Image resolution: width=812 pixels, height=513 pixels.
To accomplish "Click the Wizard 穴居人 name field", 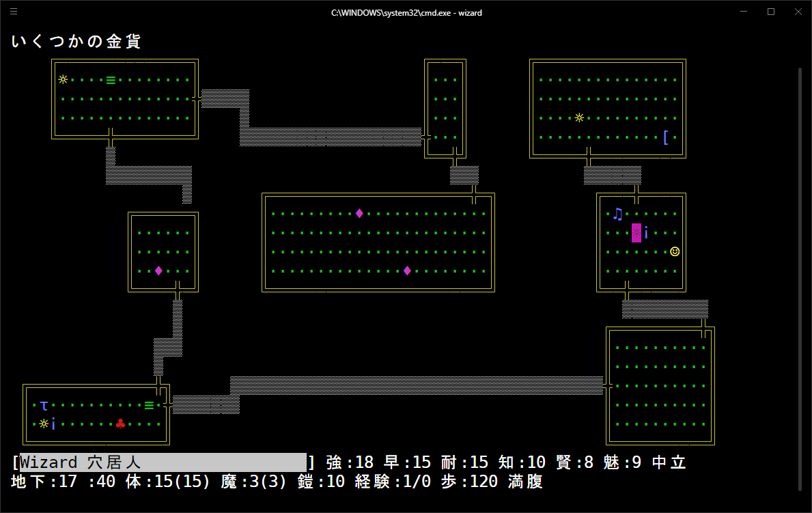I will [163, 462].
